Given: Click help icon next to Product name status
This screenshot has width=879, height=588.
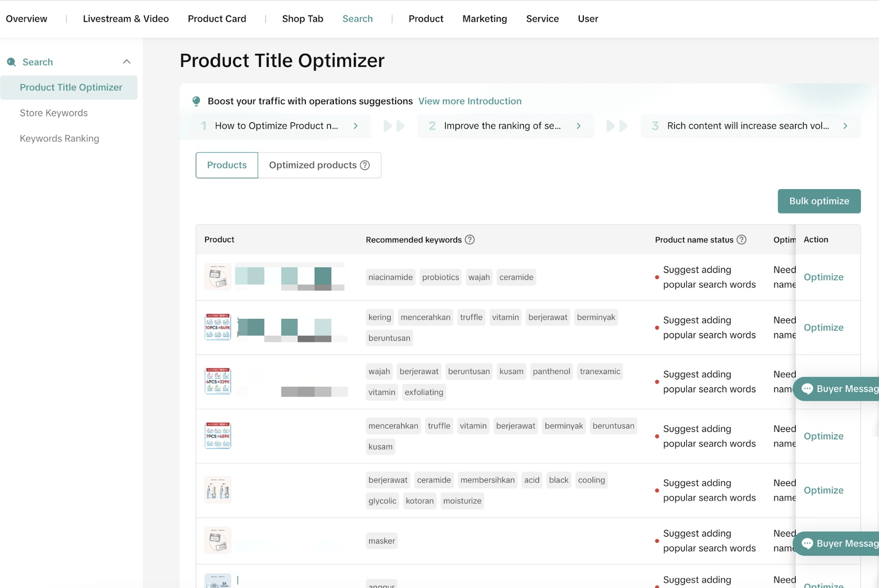Looking at the screenshot, I should 741,240.
